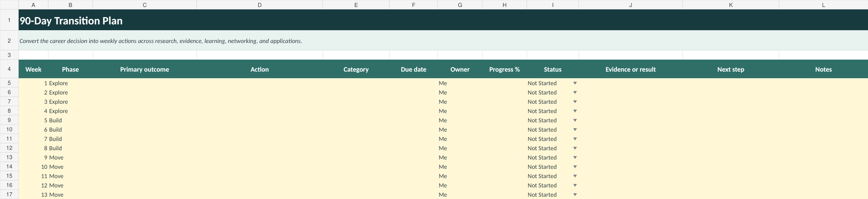This screenshot has height=199, width=868.
Task: Select column H header
Action: [504, 5]
